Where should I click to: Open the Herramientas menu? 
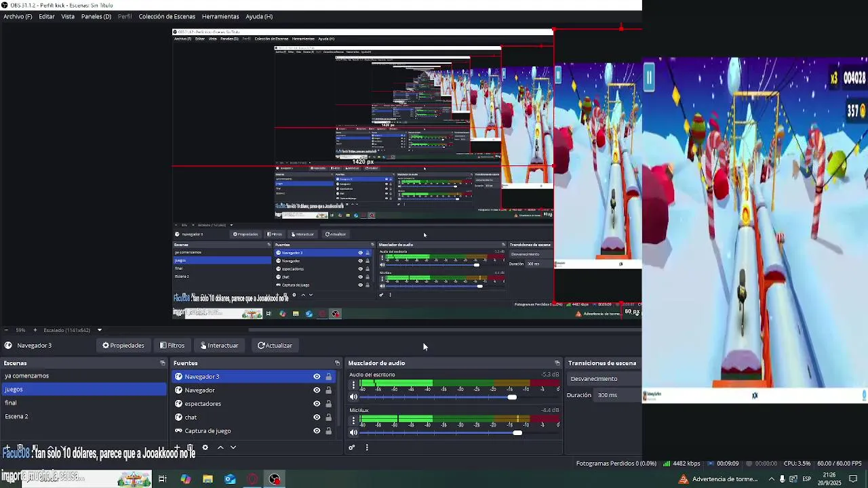[x=220, y=16]
